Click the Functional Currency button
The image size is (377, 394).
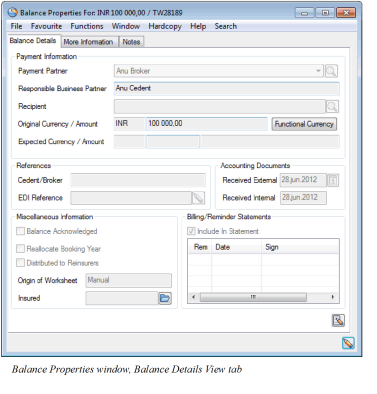tap(304, 124)
